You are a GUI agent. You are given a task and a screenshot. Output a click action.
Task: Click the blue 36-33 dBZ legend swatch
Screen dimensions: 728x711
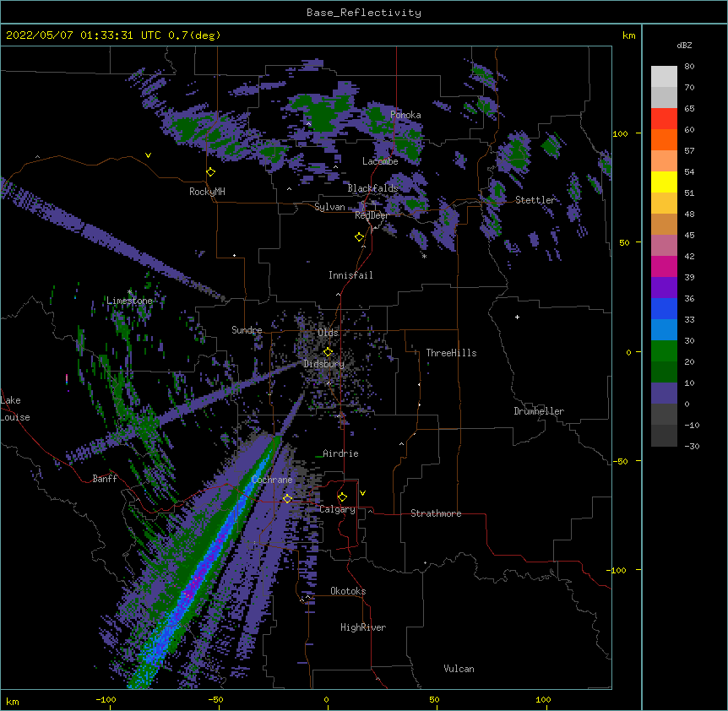coord(664,308)
